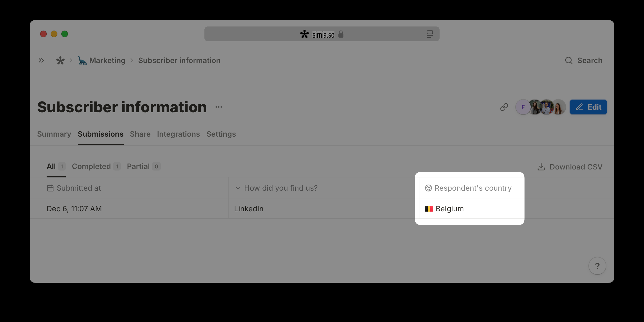The height and width of the screenshot is (322, 644).
Task: Expand the sidebar with double chevron icon
Action: (x=41, y=60)
